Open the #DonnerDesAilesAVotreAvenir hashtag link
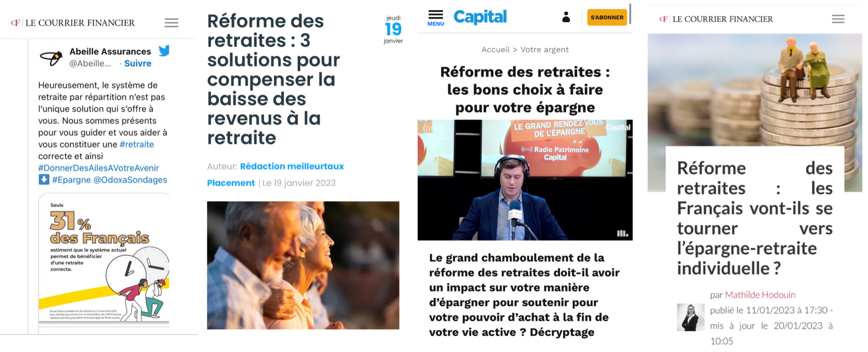This screenshot has width=868, height=352. [99, 168]
